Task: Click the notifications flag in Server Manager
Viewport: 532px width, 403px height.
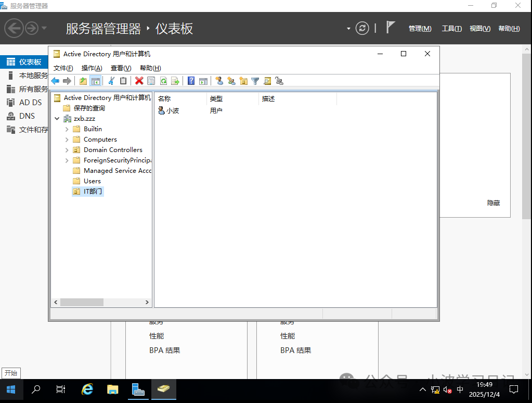Action: 391,28
